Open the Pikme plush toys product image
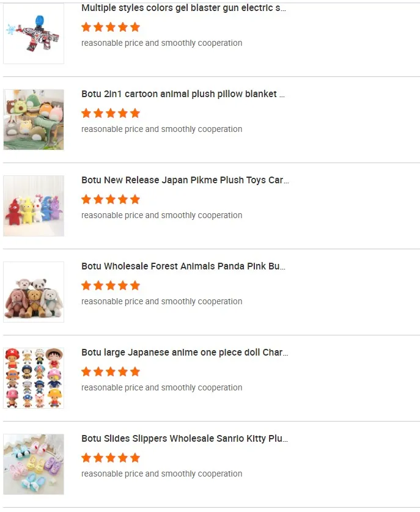This screenshot has height=512, width=420. [x=34, y=206]
